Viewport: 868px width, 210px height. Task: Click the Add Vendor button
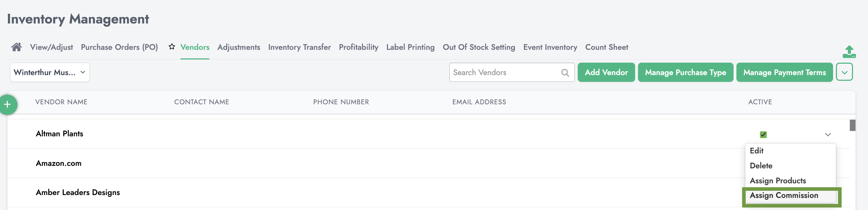point(606,72)
